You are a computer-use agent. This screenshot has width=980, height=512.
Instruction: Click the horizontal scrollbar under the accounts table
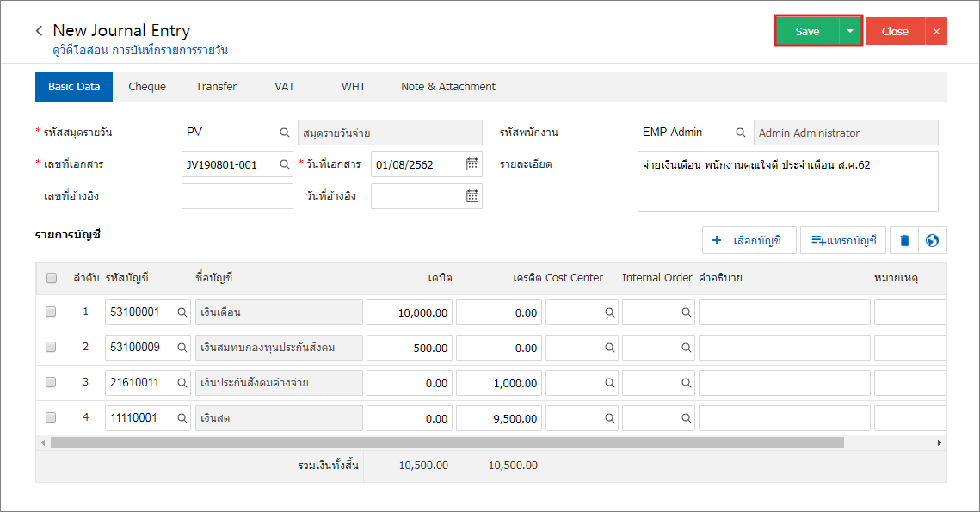[447, 442]
